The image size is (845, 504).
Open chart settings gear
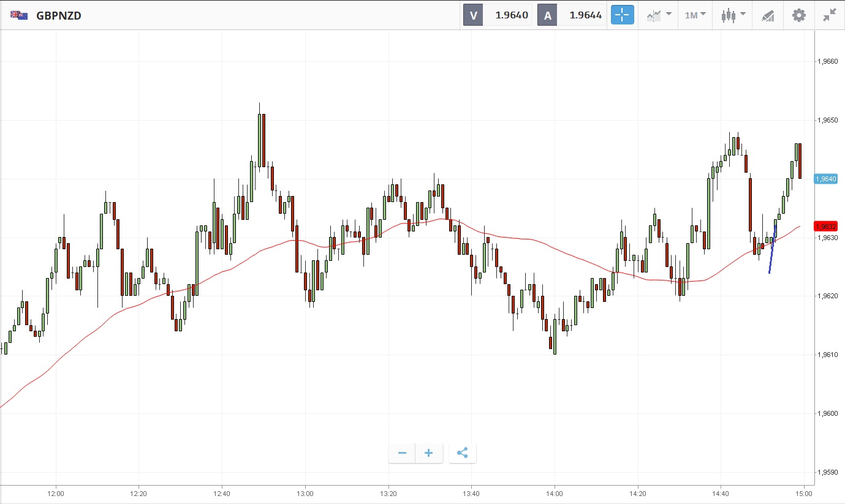799,15
